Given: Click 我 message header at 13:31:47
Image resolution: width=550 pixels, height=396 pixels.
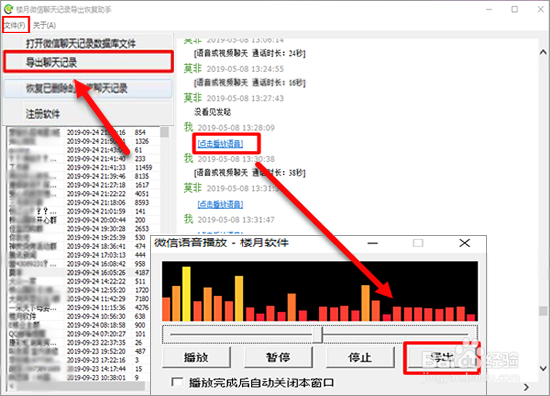Looking at the screenshot, I should pyautogui.click(x=229, y=220).
